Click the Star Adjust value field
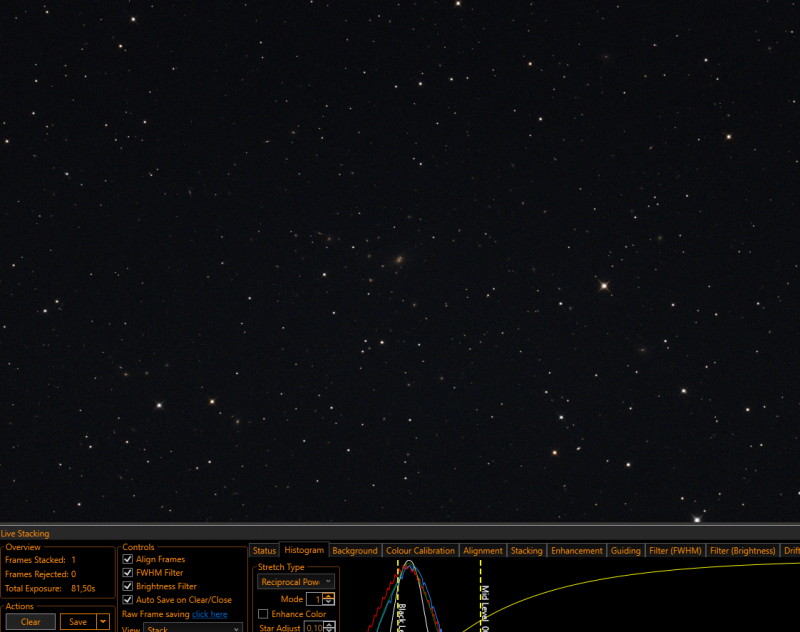The height and width of the screenshot is (632, 800). (x=314, y=627)
